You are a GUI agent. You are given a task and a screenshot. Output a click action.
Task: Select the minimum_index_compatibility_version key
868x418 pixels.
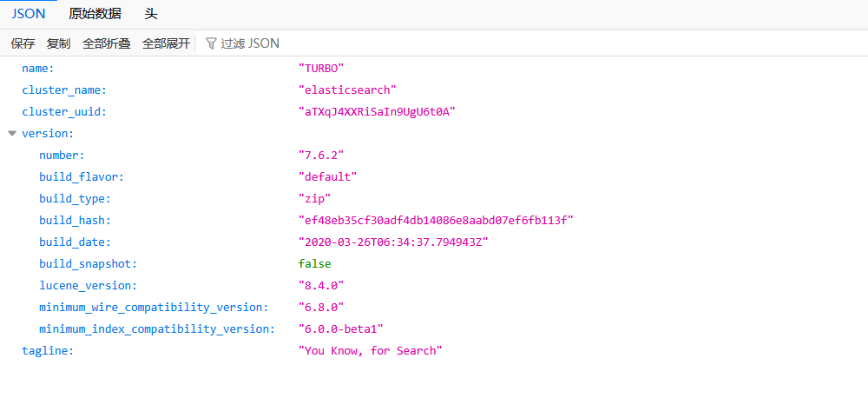click(156, 329)
